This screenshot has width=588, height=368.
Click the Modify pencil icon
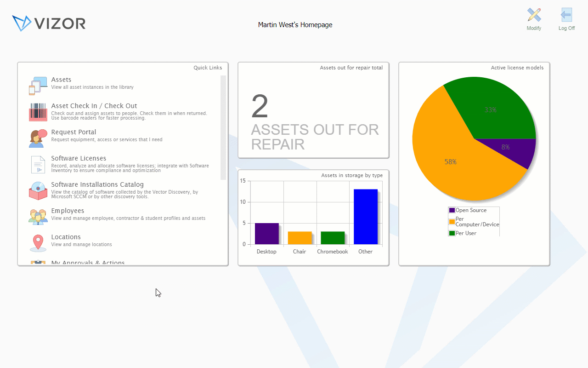[x=534, y=15]
